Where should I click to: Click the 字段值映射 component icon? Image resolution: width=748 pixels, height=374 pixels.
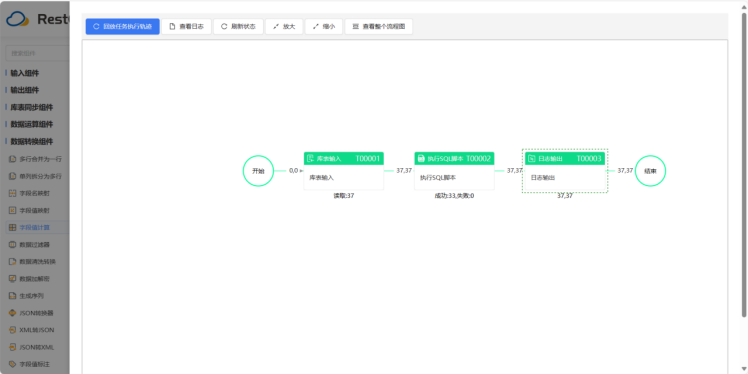click(x=13, y=210)
